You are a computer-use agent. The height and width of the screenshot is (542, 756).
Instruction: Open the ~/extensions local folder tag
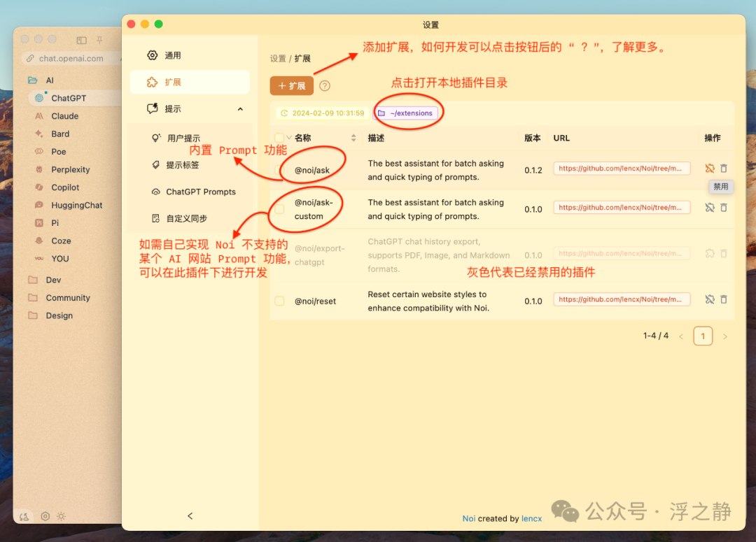pyautogui.click(x=407, y=113)
